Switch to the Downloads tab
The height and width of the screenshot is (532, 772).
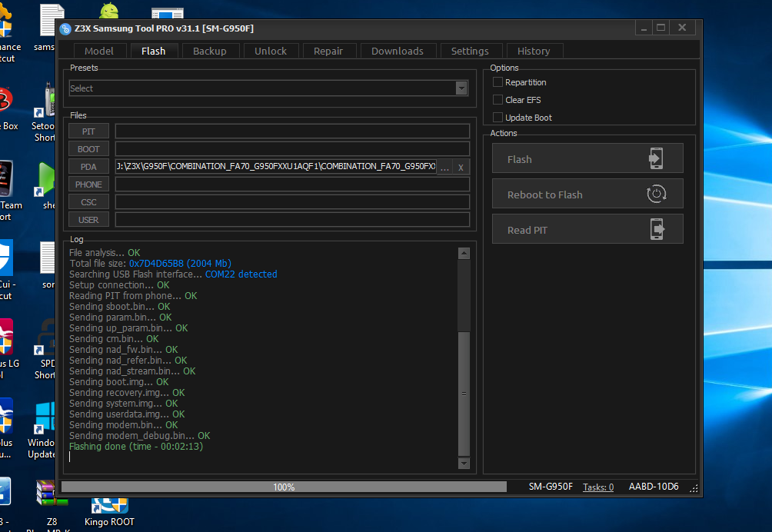click(398, 51)
